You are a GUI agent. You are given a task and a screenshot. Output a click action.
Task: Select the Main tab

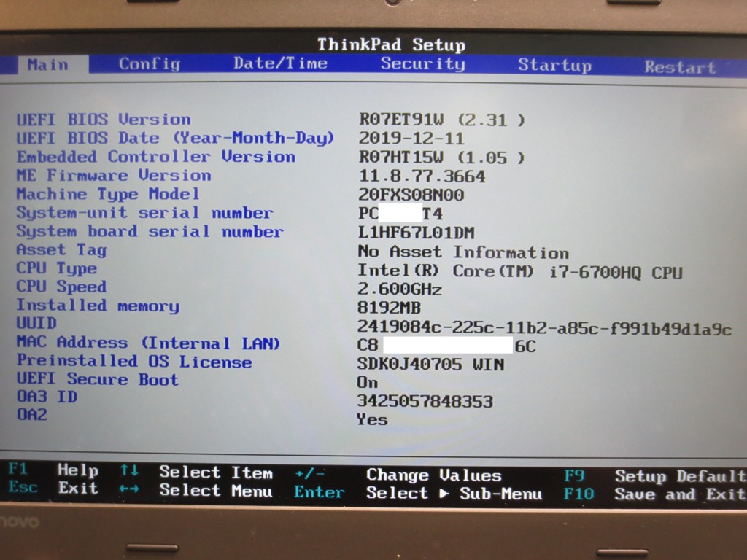pos(53,65)
